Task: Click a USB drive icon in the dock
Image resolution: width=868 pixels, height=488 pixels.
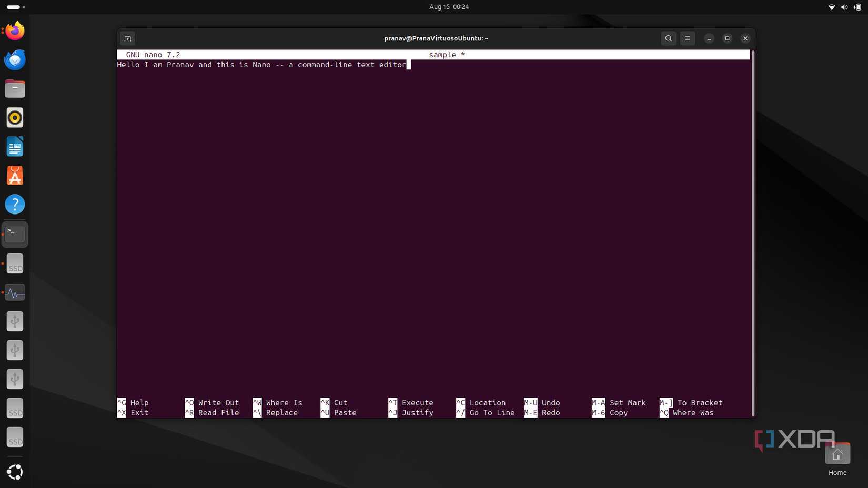Action: coord(14,321)
